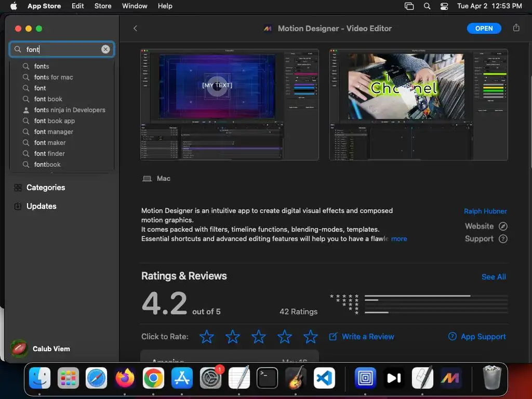Launch Google Chrome from the Dock
This screenshot has height=399, width=532.
tap(153, 378)
